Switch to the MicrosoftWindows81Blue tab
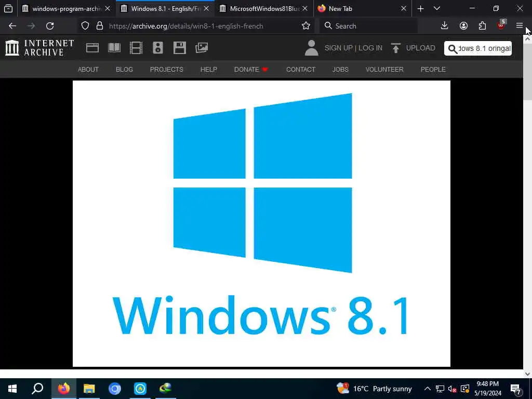Image resolution: width=532 pixels, height=399 pixels. [263, 8]
